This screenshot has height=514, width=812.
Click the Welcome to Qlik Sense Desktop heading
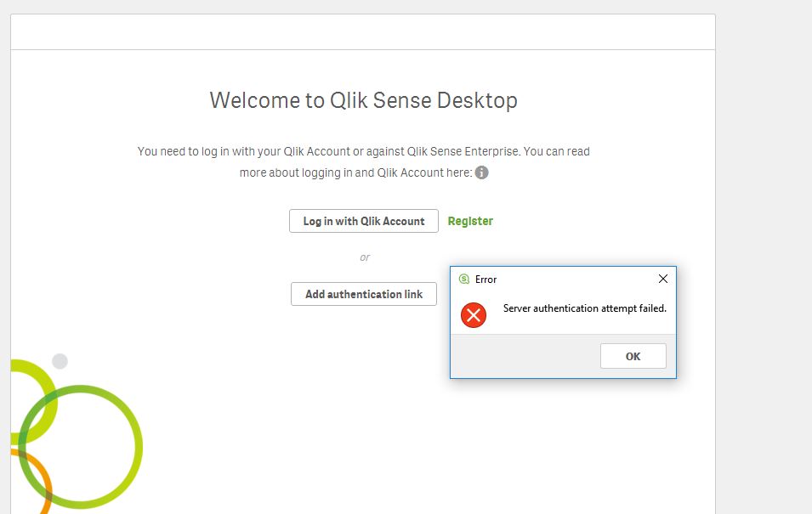click(x=364, y=99)
